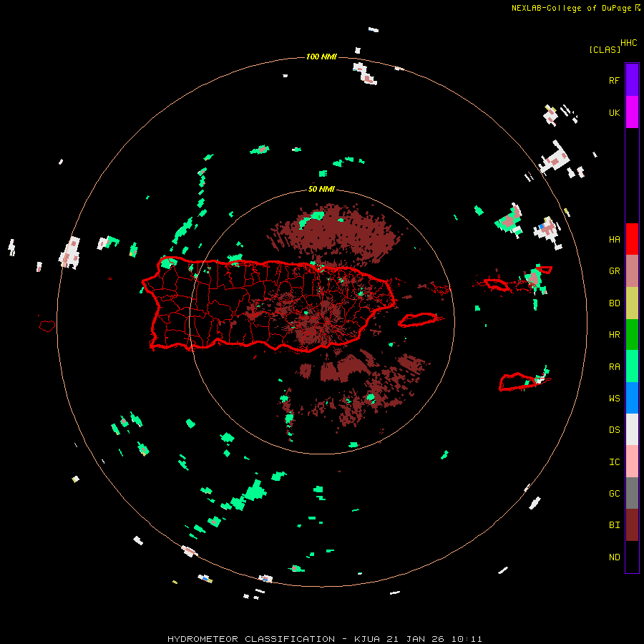Screen dimensions: 644x644
Task: Select the GC gray legend swatch
Action: click(x=632, y=493)
